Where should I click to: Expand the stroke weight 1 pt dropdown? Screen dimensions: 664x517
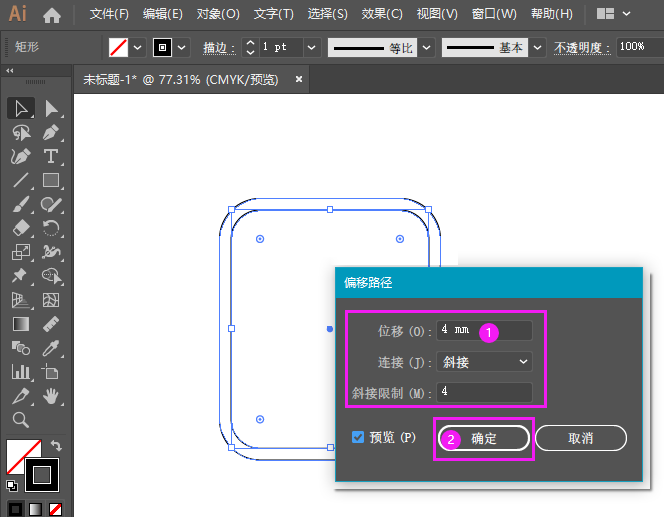pyautogui.click(x=311, y=47)
